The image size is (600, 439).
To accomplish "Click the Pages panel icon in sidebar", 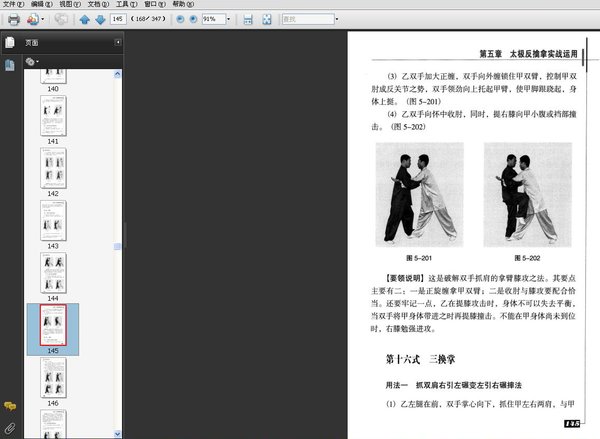I will click(x=10, y=42).
